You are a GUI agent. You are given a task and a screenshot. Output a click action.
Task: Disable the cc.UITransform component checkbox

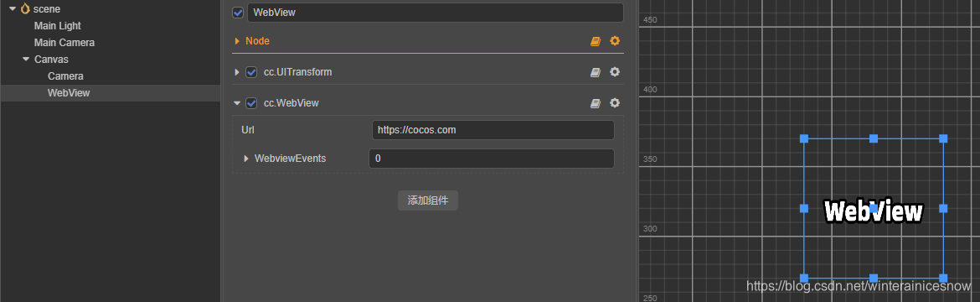tap(251, 72)
